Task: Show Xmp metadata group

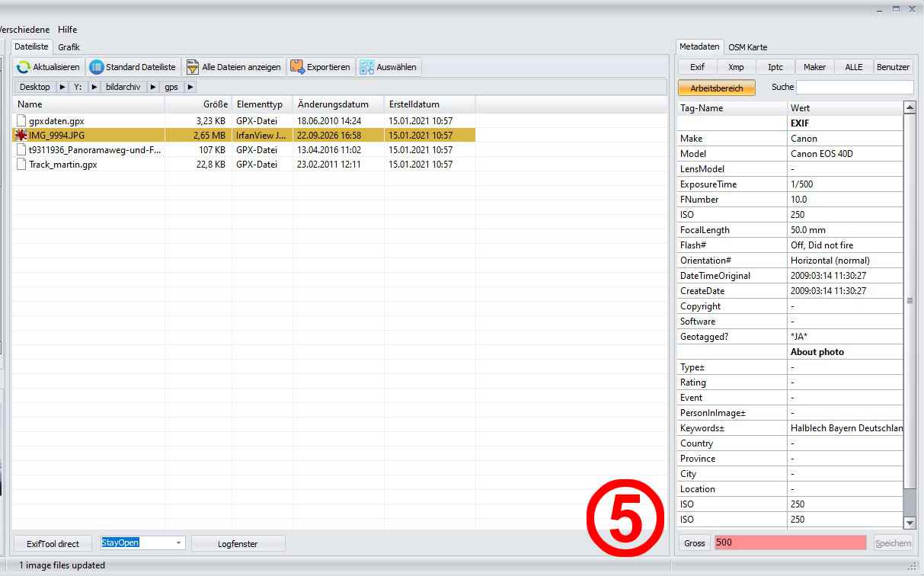Action: (736, 67)
